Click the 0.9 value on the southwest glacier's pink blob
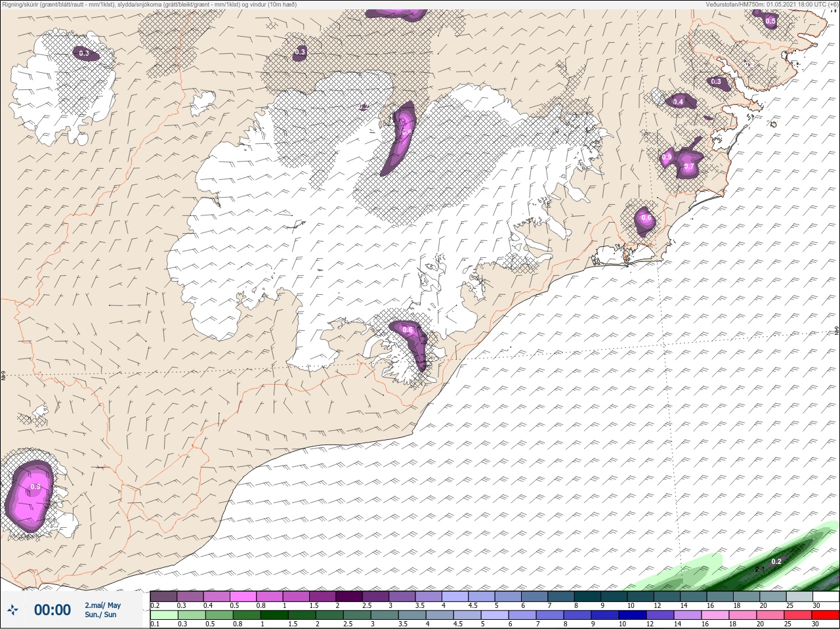 tap(35, 487)
